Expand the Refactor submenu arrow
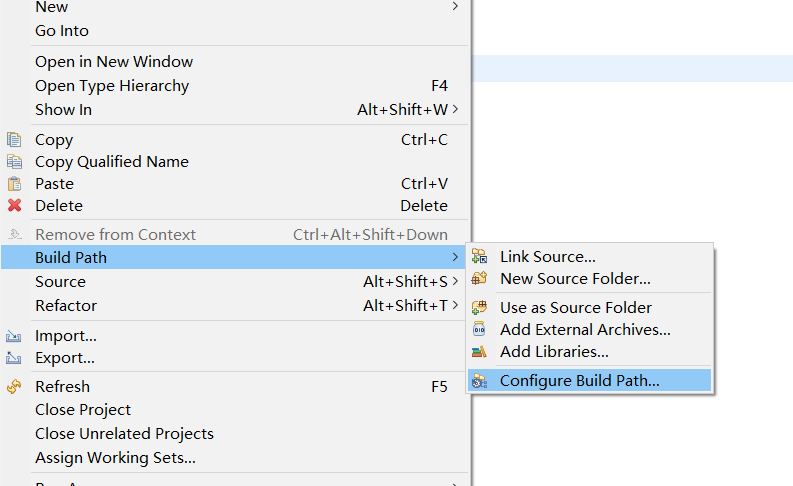 click(455, 306)
